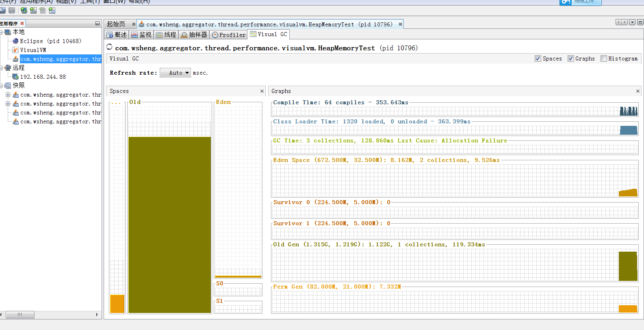644x330 pixels.
Task: Collapse the 快照 tree node
Action: pos(1,86)
